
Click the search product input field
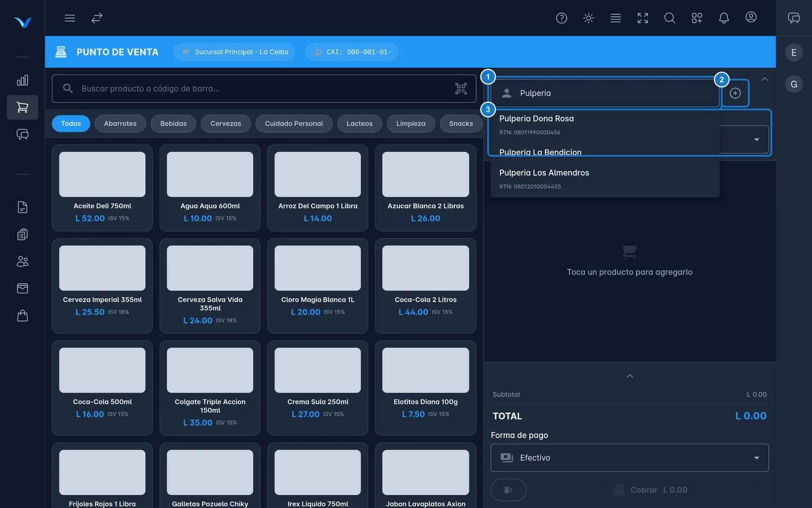click(x=264, y=89)
